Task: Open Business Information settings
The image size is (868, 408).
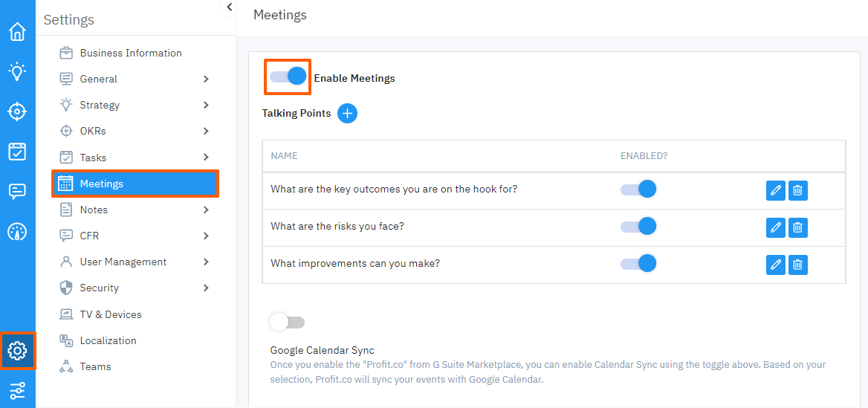Action: [x=131, y=53]
